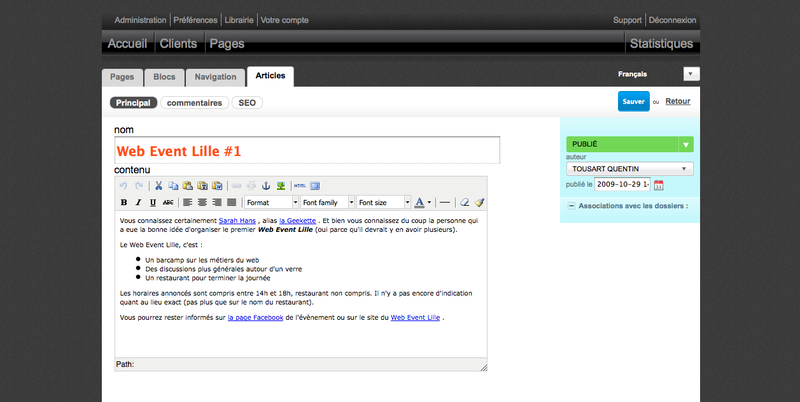This screenshot has height=402, width=800.
Task: Open the Administration link
Action: pos(140,20)
